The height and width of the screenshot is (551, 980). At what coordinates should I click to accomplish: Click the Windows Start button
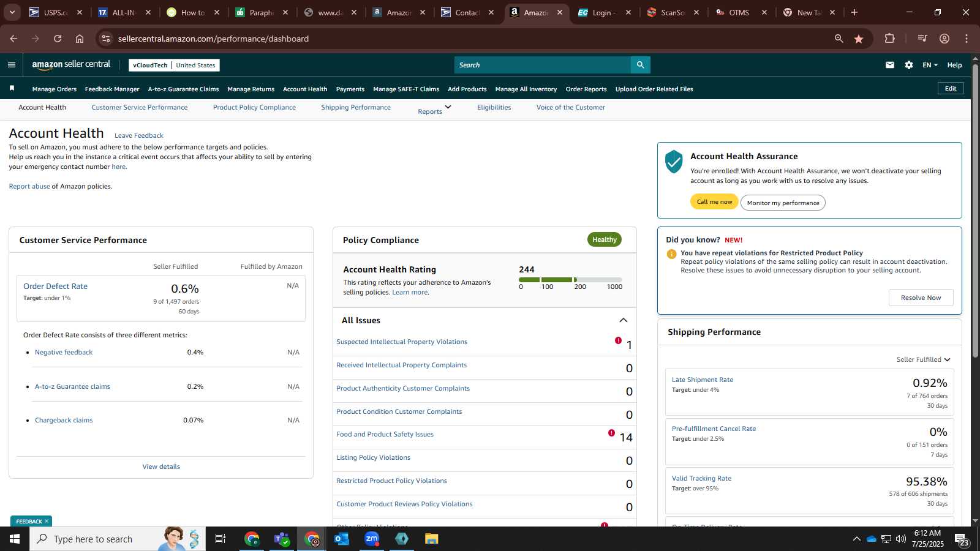15,539
